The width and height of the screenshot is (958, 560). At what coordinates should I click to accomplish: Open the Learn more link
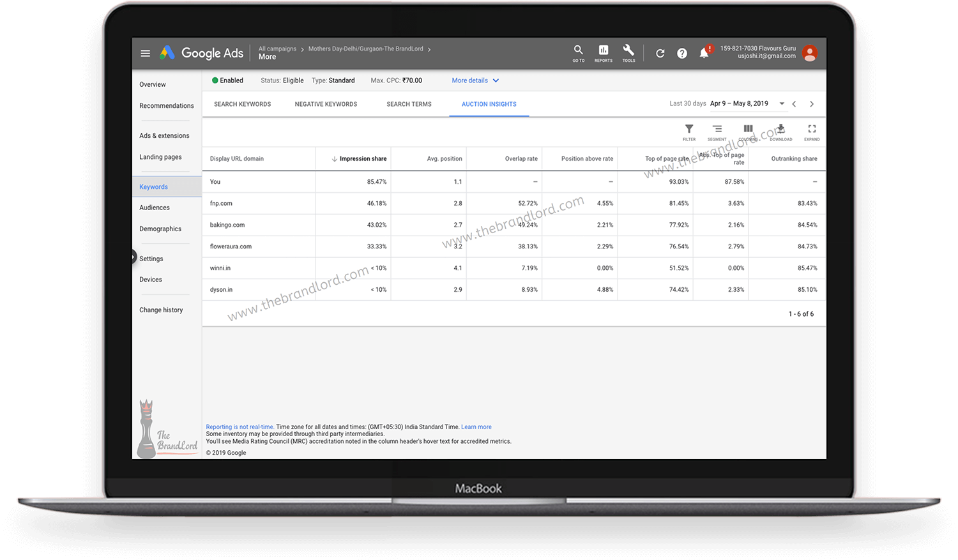pos(476,427)
